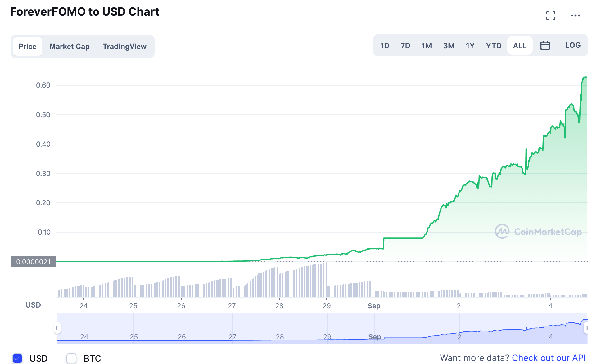Select the ALL time range

tap(520, 46)
